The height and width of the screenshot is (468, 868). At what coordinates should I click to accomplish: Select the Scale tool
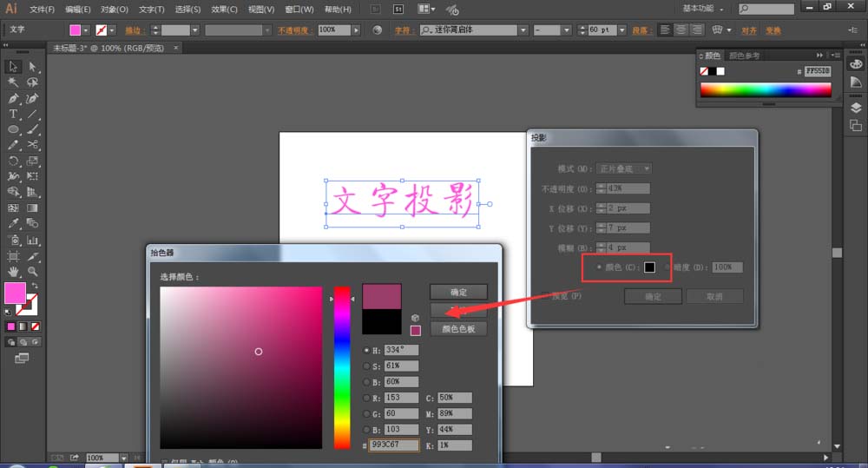click(32, 161)
